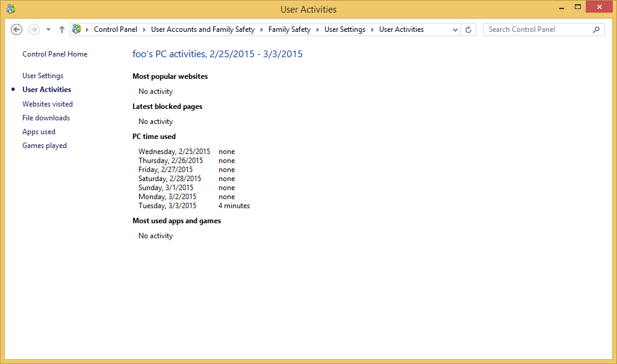617x364 pixels.
Task: Click the Family Safety icon in address bar
Action: coord(76,29)
